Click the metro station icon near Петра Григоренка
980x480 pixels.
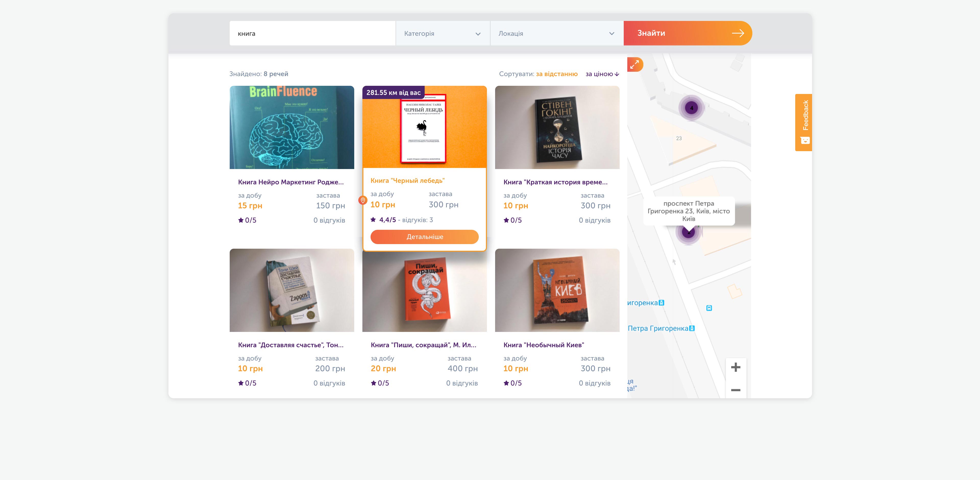pos(692,328)
